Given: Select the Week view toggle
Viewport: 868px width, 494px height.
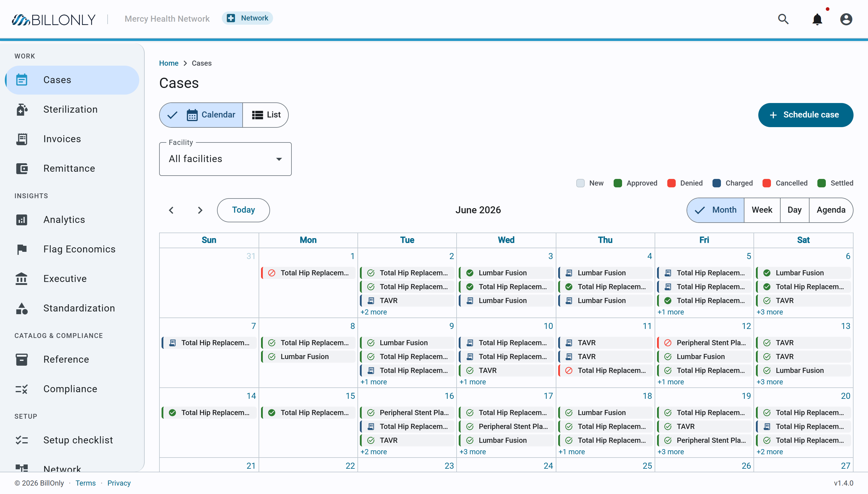Looking at the screenshot, I should click(762, 210).
